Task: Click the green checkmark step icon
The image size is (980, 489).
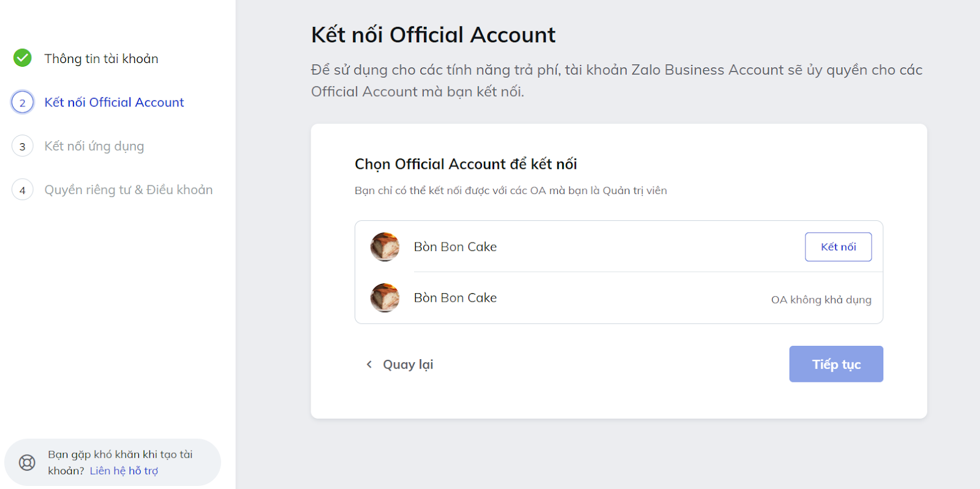Action: [23, 58]
